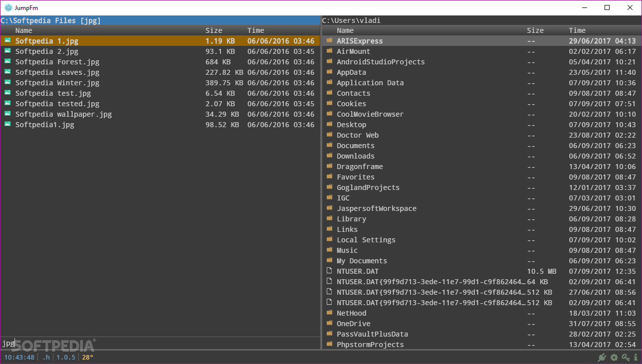Click the image icon of Softpedia Leaves.jpg
The width and height of the screenshot is (642, 364).
click(7, 72)
